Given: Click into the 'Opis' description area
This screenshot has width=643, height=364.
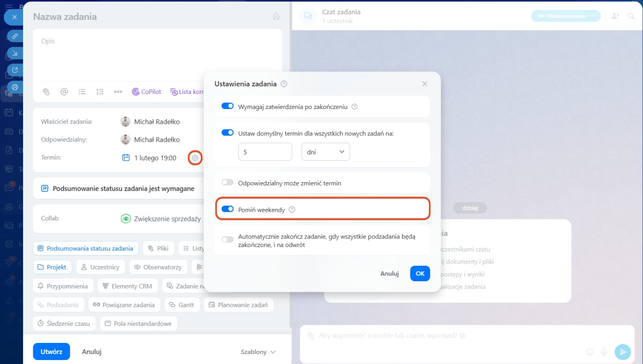Looking at the screenshot, I should (x=157, y=55).
